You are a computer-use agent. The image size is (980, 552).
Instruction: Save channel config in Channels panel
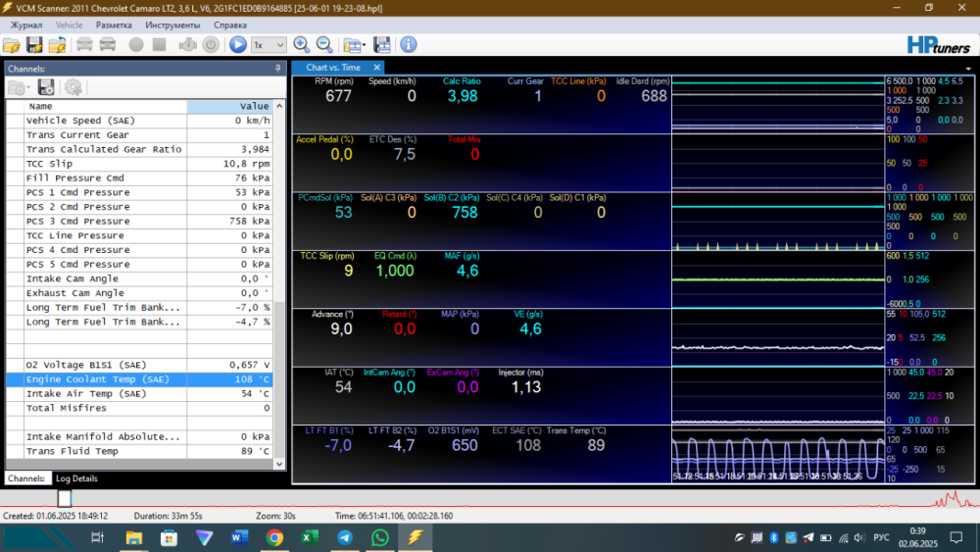(x=45, y=87)
